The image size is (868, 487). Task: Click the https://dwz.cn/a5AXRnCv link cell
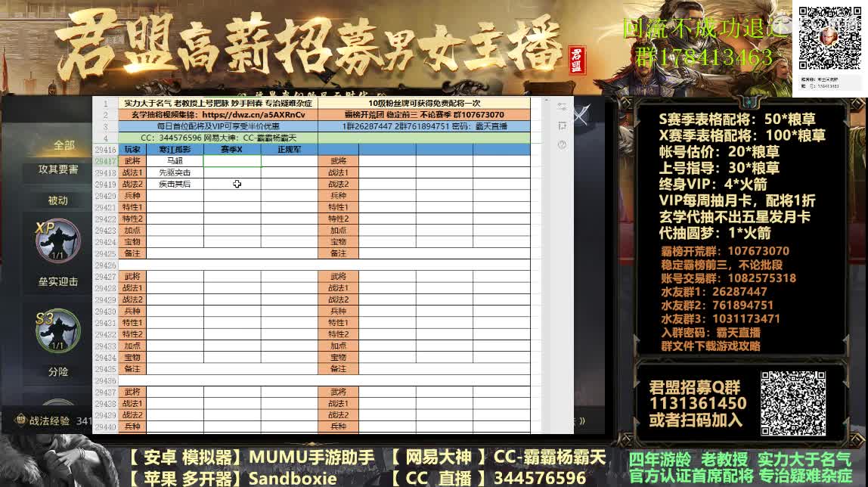(218, 114)
